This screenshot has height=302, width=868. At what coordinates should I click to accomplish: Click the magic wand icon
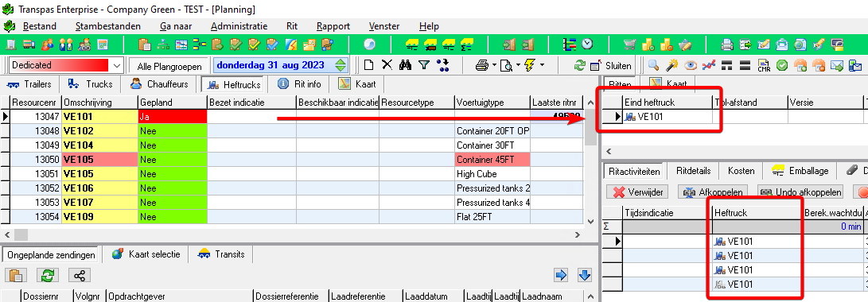[672, 65]
